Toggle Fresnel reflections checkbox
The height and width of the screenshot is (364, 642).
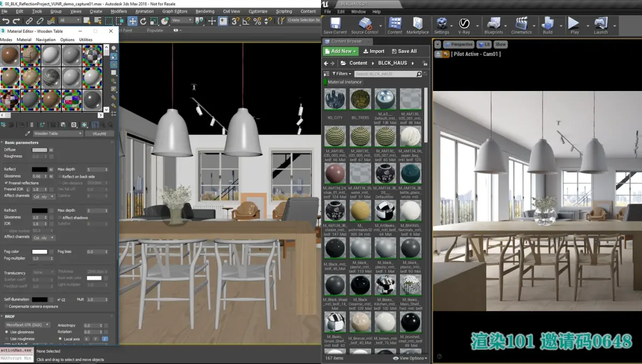coord(6,183)
